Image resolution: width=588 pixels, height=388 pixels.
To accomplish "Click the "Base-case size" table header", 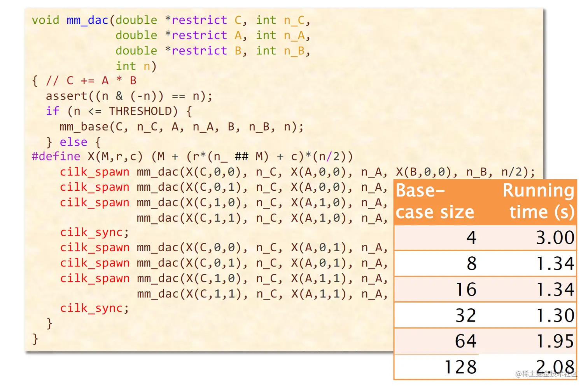I will pyautogui.click(x=435, y=202).
